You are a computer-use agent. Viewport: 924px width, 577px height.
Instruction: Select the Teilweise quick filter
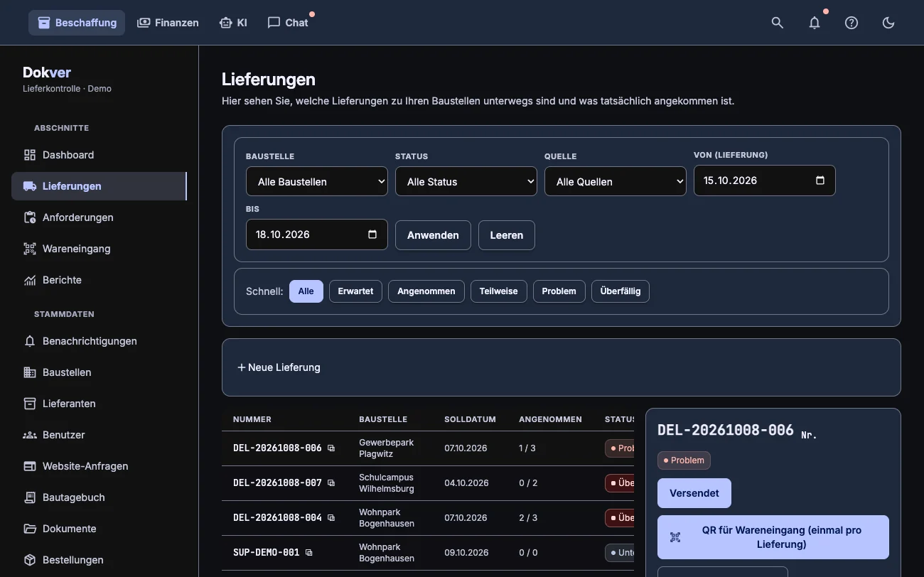[x=499, y=291]
